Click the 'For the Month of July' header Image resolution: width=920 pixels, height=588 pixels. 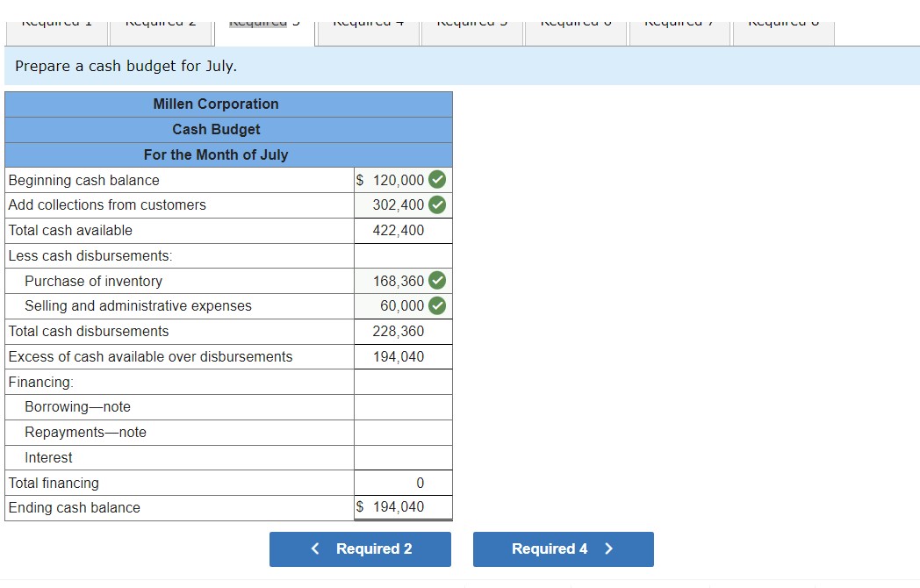pyautogui.click(x=216, y=155)
